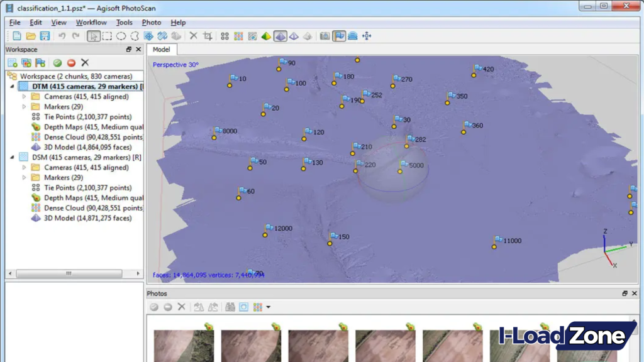
Task: Select the Resize Region crop tool
Action: click(208, 36)
